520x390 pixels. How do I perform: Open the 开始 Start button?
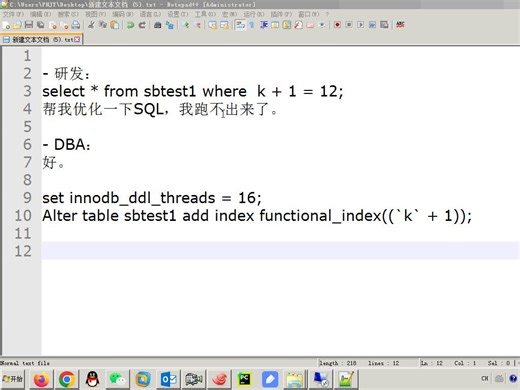tap(12, 379)
